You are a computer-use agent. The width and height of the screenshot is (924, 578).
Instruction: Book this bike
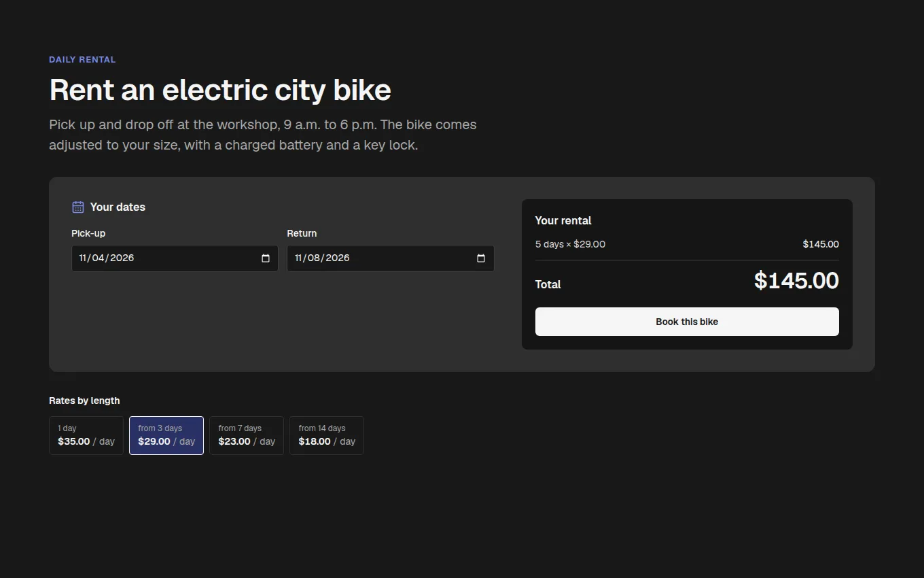pyautogui.click(x=687, y=322)
